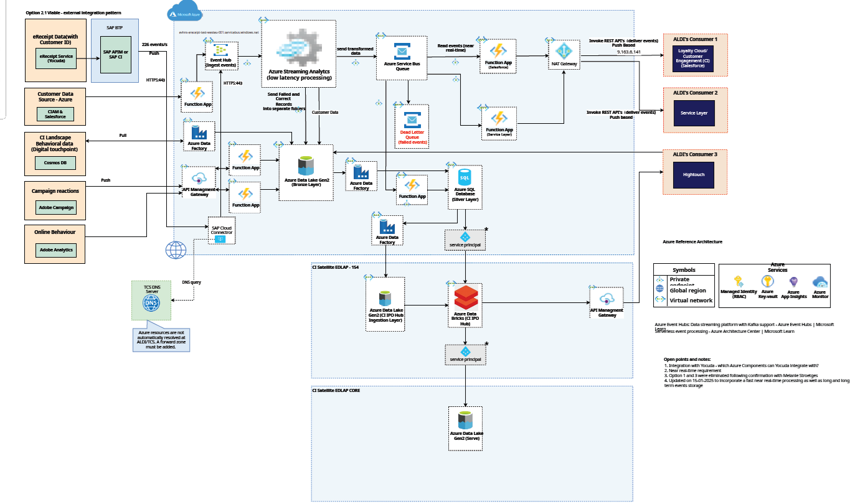Select the 'Azure Reference Architecture' text
The width and height of the screenshot is (868, 504).
[x=692, y=241]
